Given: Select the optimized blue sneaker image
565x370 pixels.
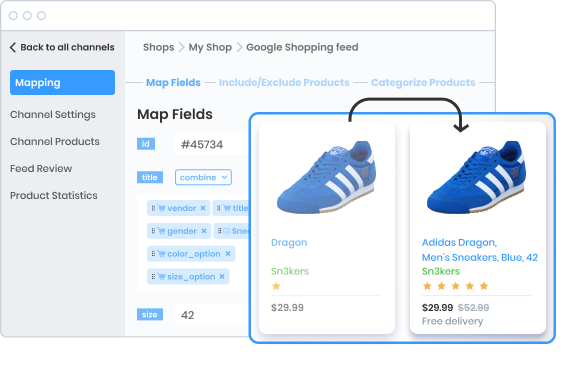Looking at the screenshot, I should (x=476, y=177).
